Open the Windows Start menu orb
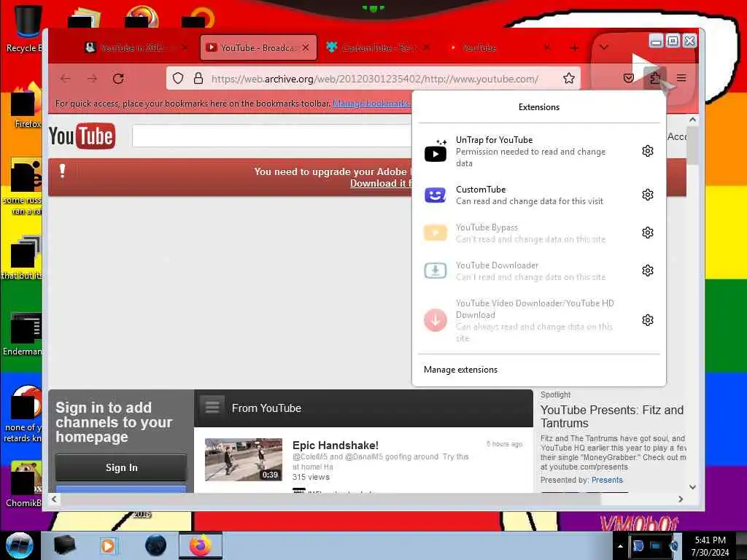The height and width of the screenshot is (560, 747). click(20, 545)
